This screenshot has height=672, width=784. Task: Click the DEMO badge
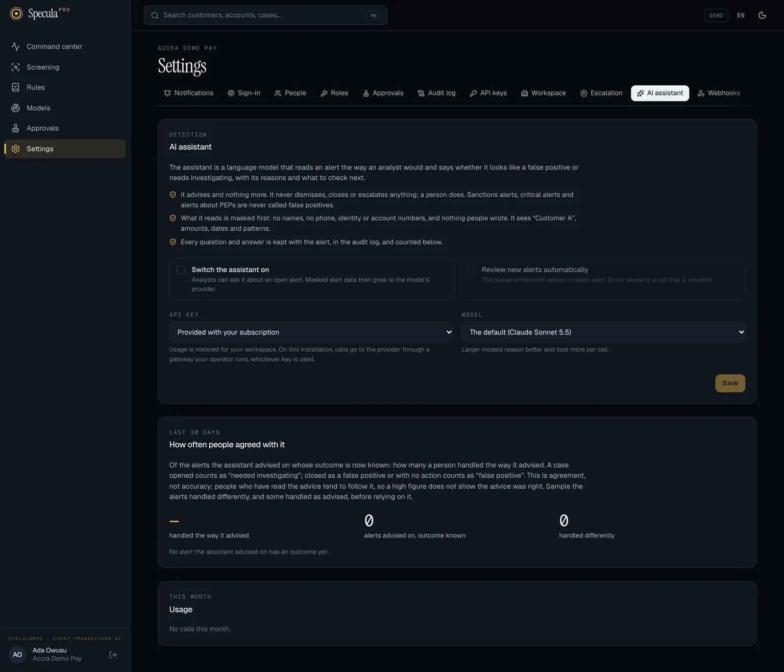716,15
